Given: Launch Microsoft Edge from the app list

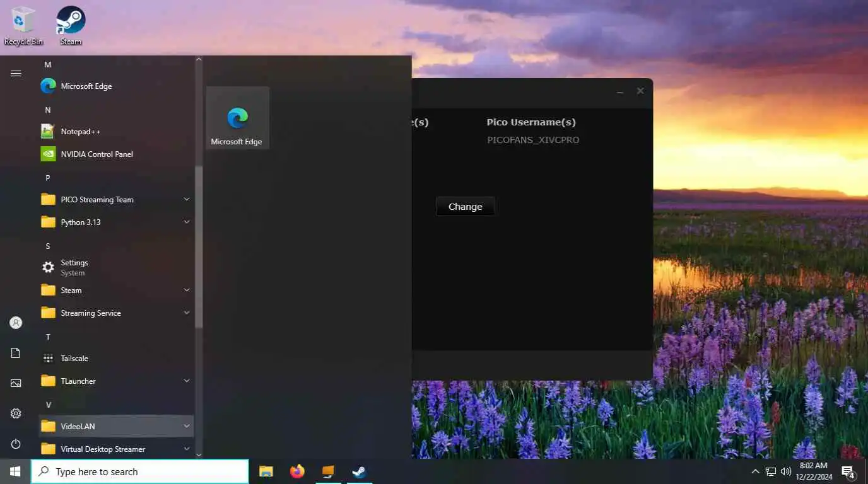Looking at the screenshot, I should tap(116, 86).
